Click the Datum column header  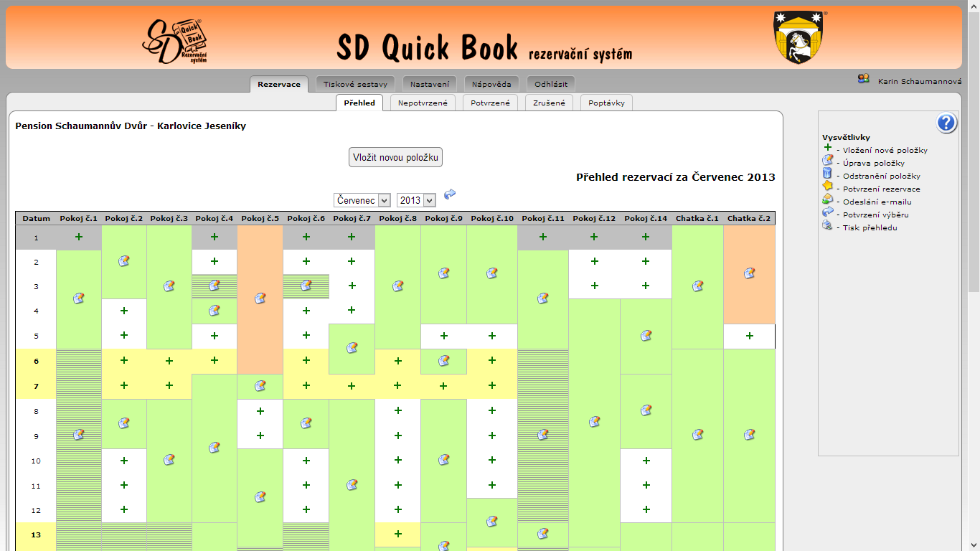coord(37,218)
